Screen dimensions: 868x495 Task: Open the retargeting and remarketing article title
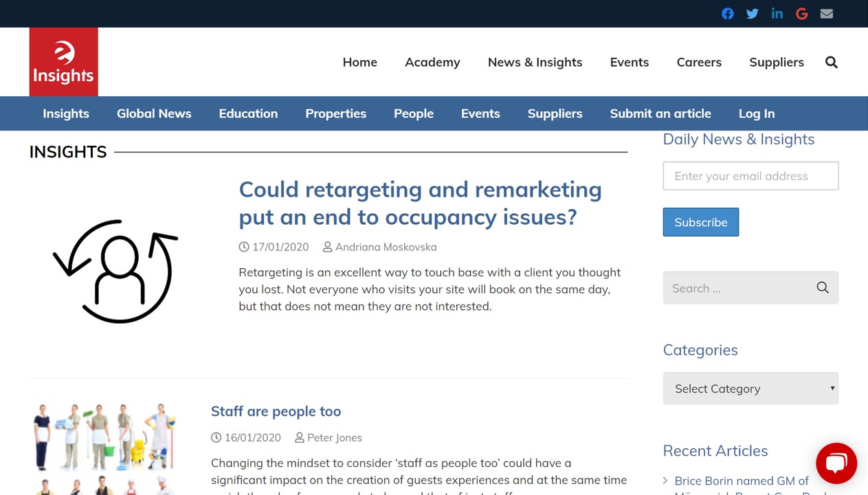(420, 203)
